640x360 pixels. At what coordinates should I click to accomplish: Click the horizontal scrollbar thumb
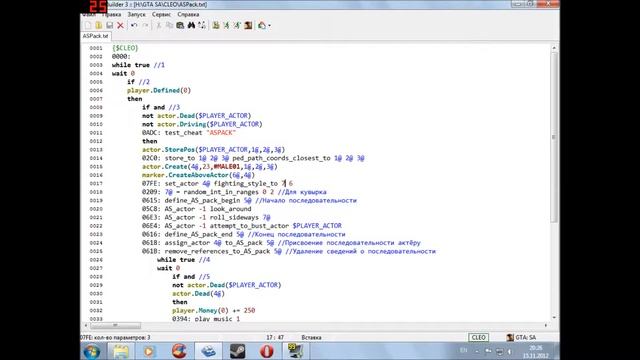(x=116, y=325)
